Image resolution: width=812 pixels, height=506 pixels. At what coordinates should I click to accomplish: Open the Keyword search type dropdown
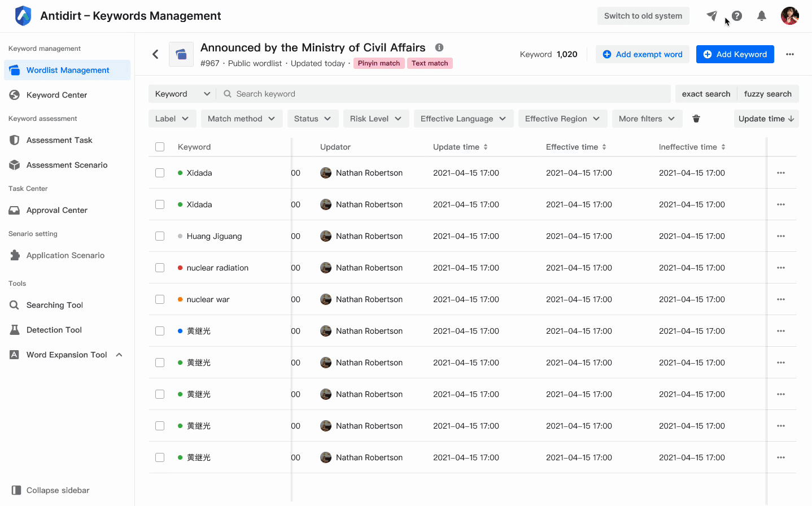coord(182,94)
